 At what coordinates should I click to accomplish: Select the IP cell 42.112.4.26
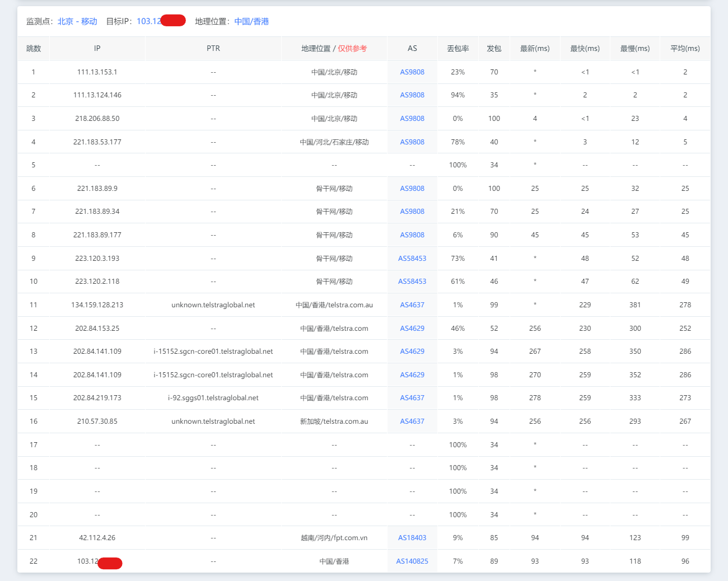[97, 538]
